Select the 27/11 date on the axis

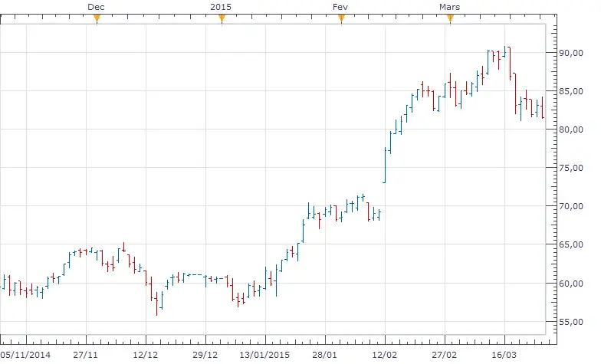point(86,356)
